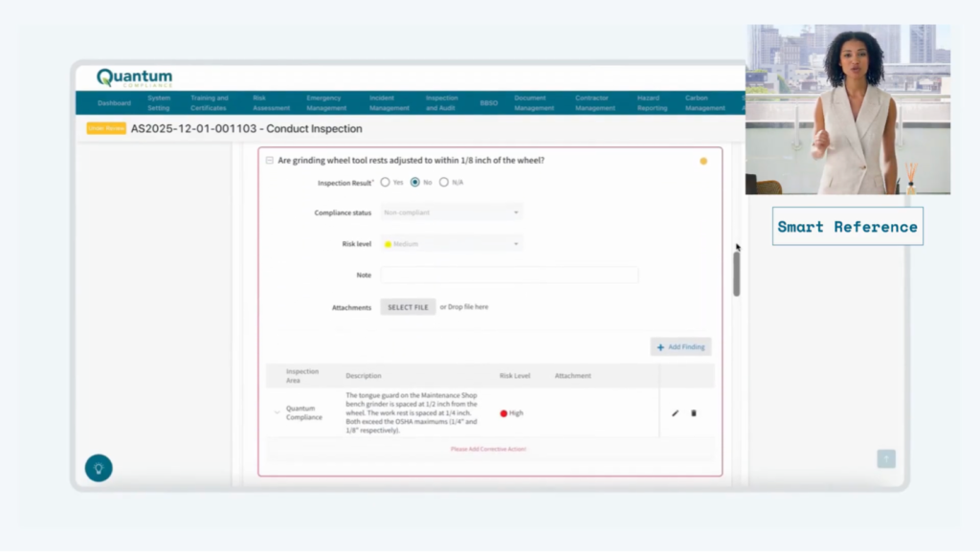Click the scroll-to-top arrow icon
Image resolution: width=980 pixels, height=554 pixels.
(x=886, y=459)
